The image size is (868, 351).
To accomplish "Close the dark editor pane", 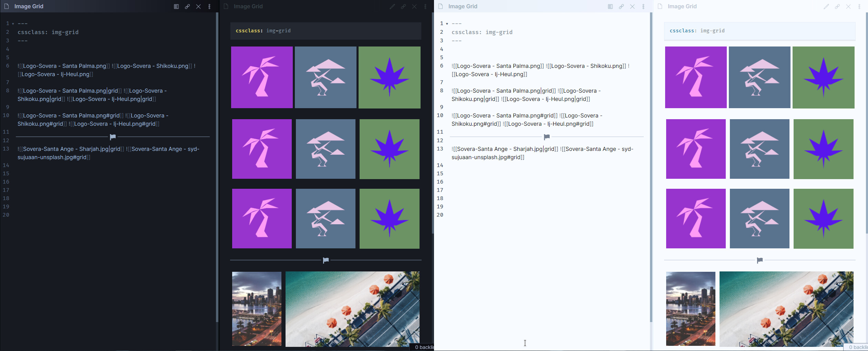I will pyautogui.click(x=198, y=7).
